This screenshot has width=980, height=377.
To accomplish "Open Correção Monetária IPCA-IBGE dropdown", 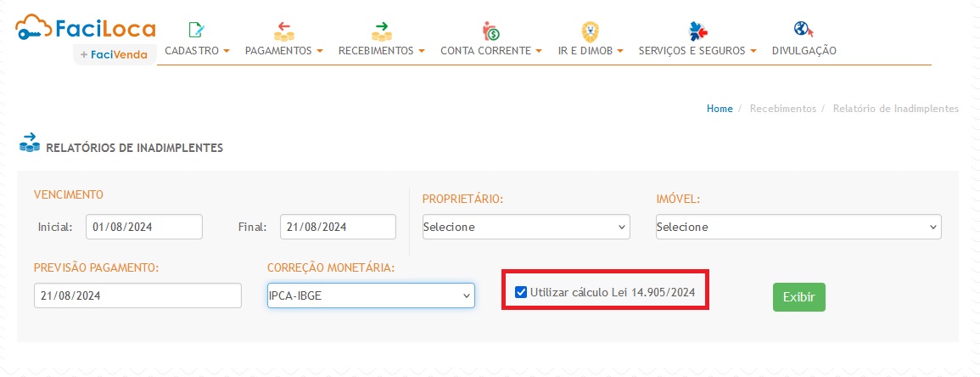I will 371,295.
